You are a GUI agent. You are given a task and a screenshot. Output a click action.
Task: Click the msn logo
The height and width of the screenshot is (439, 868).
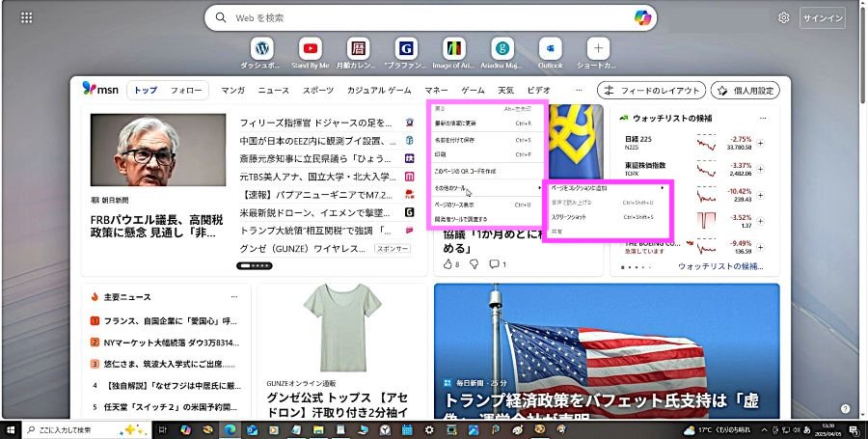[x=100, y=89]
